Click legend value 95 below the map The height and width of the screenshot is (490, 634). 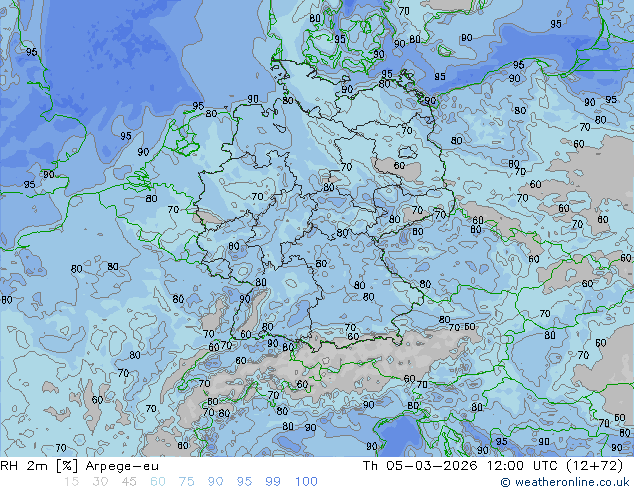click(244, 482)
